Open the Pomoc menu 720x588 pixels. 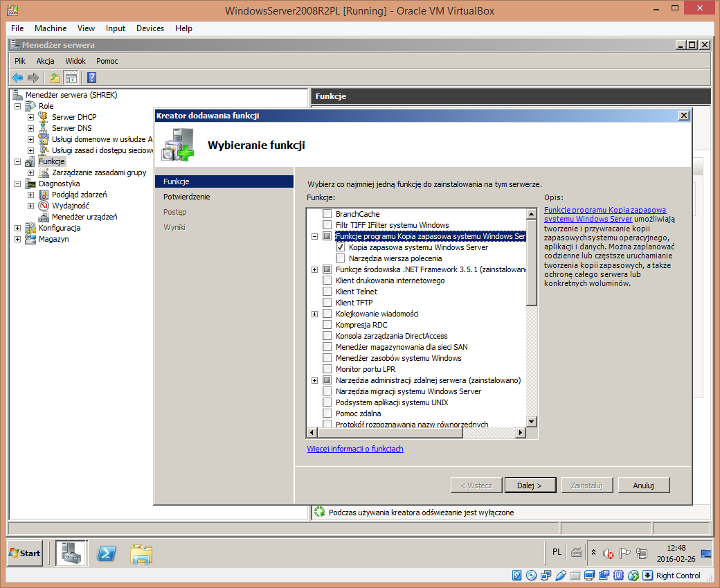(107, 61)
